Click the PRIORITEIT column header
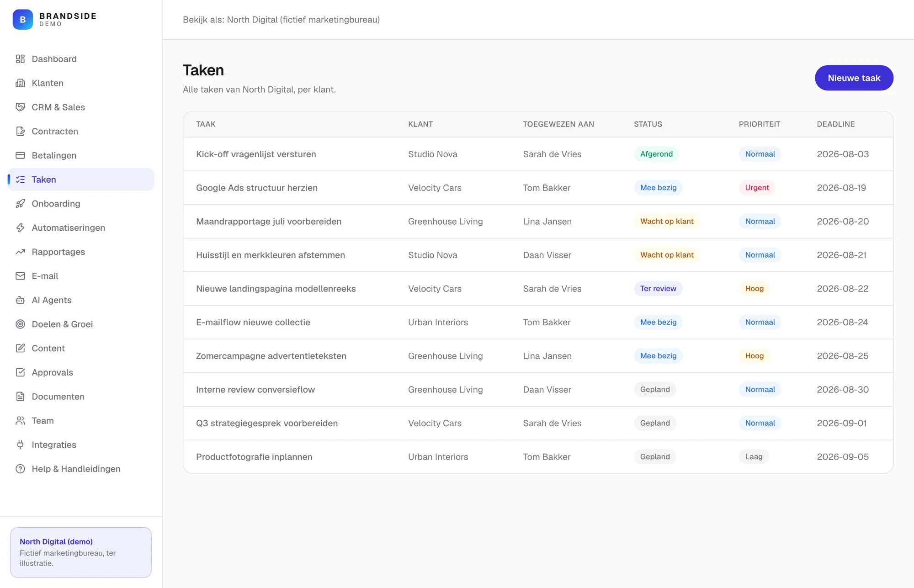The width and height of the screenshot is (914, 588). (x=760, y=124)
